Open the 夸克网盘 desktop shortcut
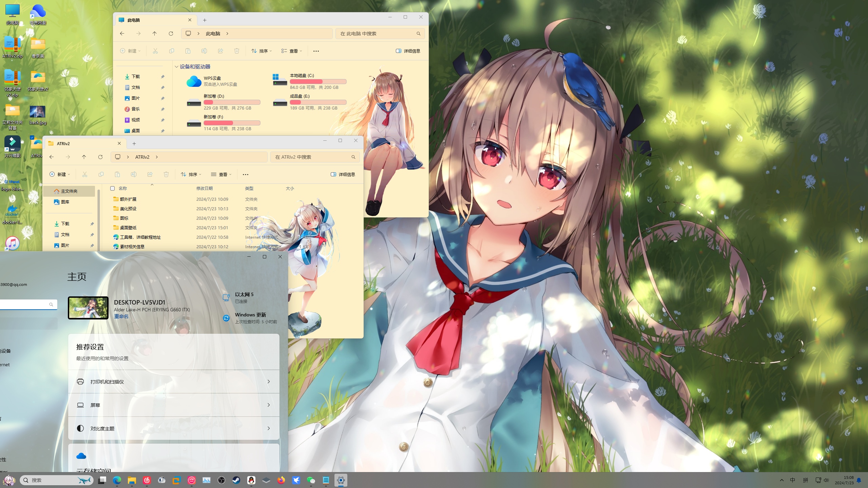The height and width of the screenshot is (488, 868). (38, 12)
